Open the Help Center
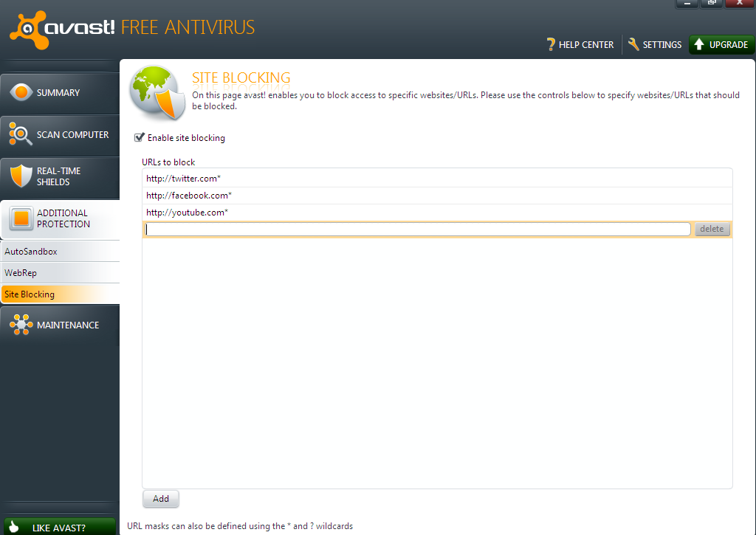756x535 pixels. 580,44
